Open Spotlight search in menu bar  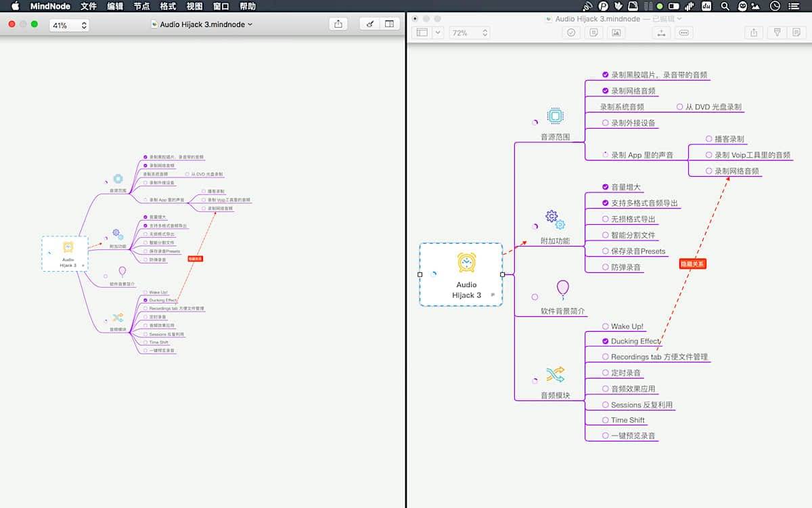click(x=725, y=6)
